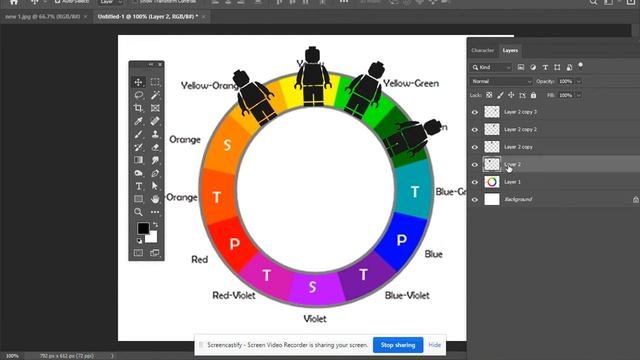Viewport: 640px width, 360px height.
Task: Click Hide link in sharing notification
Action: point(434,345)
